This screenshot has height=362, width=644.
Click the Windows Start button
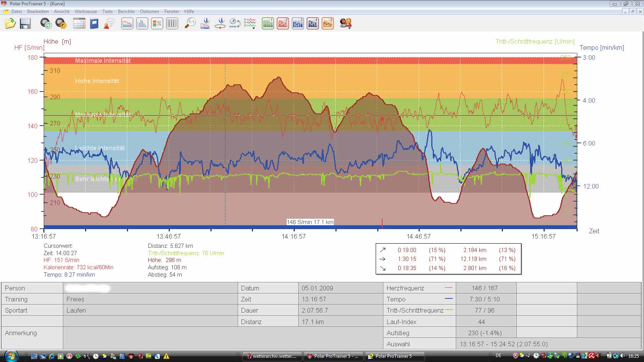click(x=11, y=356)
